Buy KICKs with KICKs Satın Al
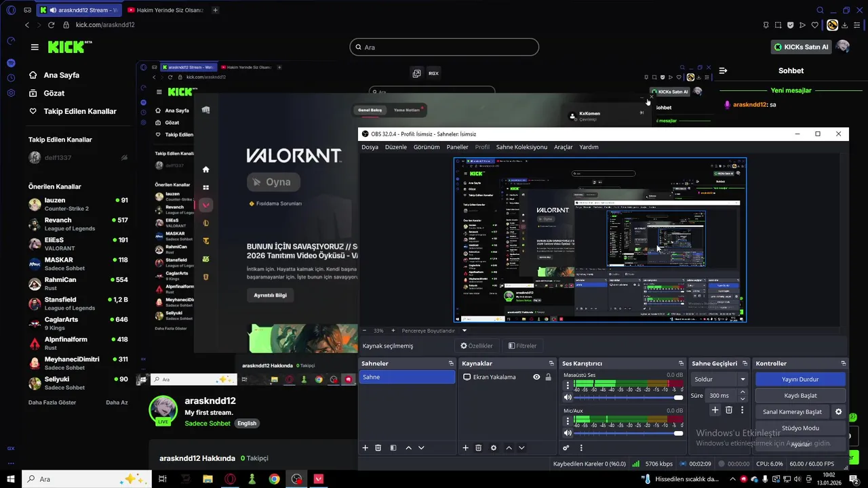The height and width of the screenshot is (488, 868). [x=802, y=47]
